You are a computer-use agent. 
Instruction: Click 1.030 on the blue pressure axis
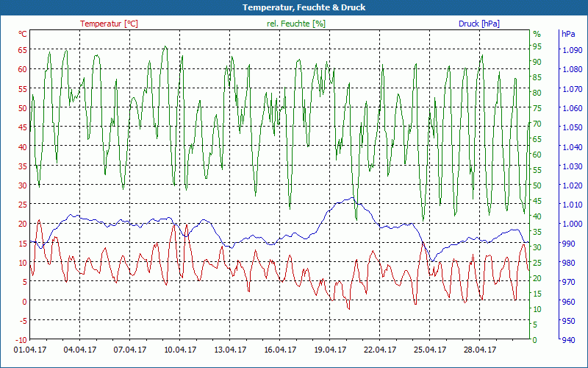pos(573,166)
